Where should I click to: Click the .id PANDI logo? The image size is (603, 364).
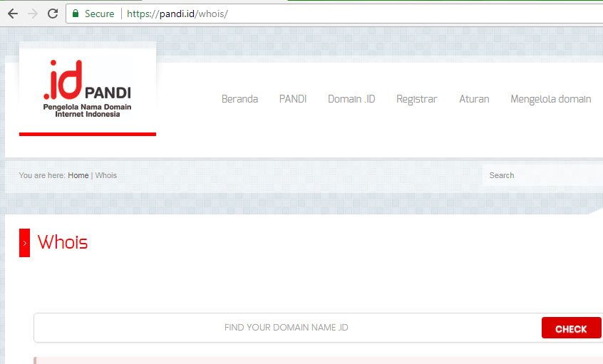click(x=87, y=89)
